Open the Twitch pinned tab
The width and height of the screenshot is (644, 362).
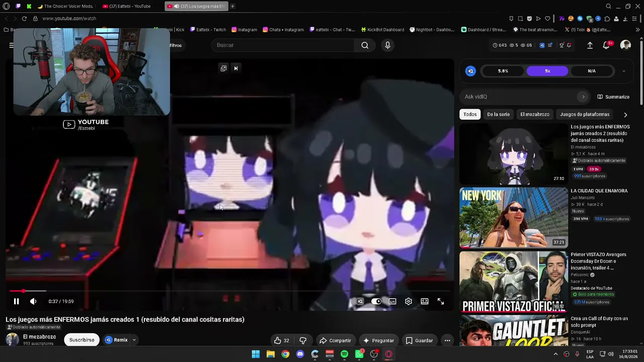tap(18, 6)
